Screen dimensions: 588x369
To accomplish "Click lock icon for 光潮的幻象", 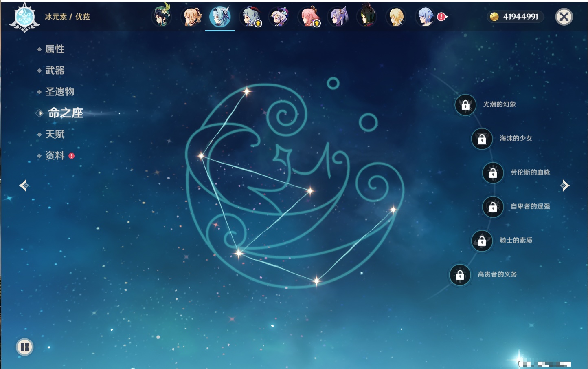I will pos(465,105).
